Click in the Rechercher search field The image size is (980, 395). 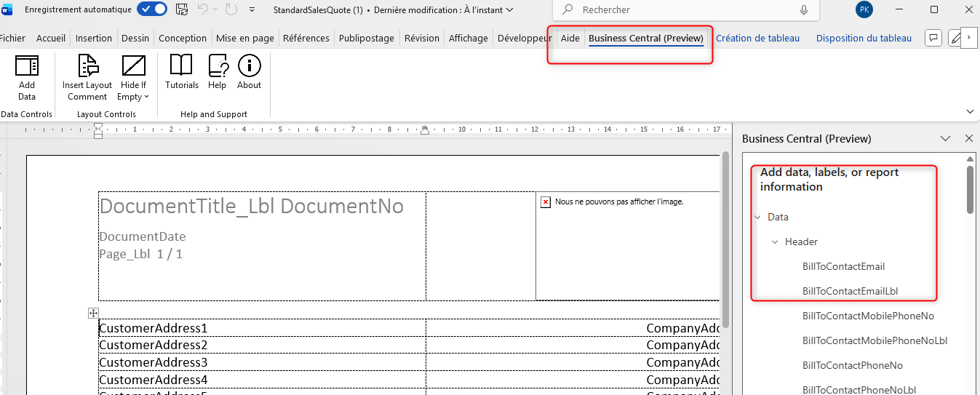pyautogui.click(x=684, y=10)
